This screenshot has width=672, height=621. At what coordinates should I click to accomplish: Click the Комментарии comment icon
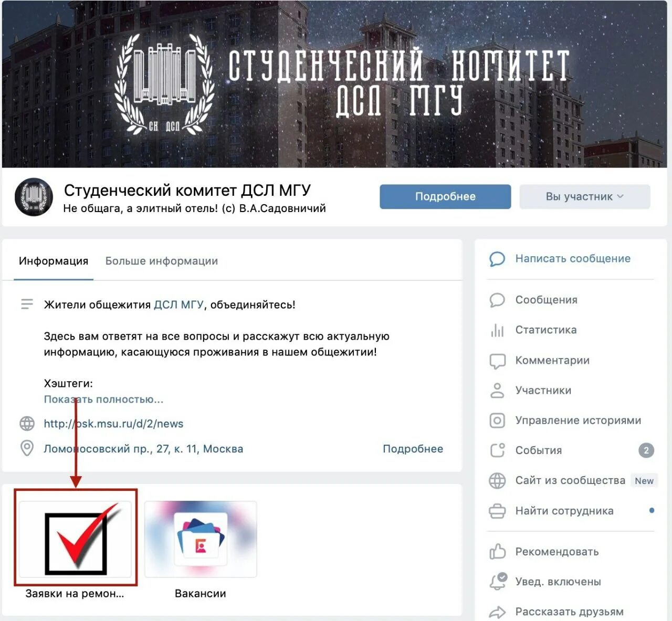click(497, 361)
